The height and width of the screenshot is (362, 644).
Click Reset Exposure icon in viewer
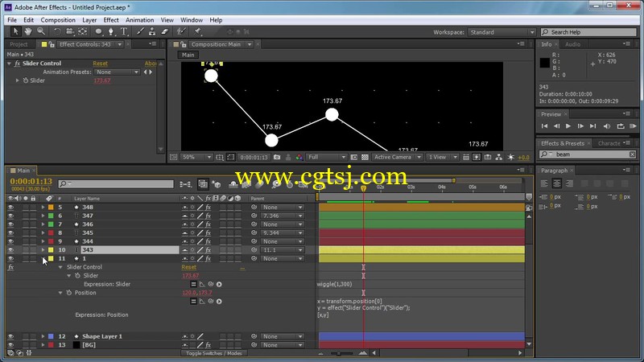[511, 157]
